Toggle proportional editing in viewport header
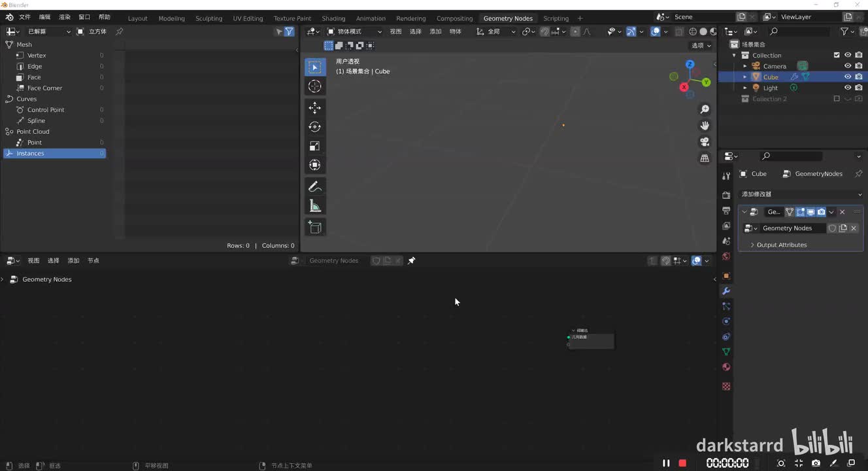This screenshot has width=868, height=471. pyautogui.click(x=575, y=31)
